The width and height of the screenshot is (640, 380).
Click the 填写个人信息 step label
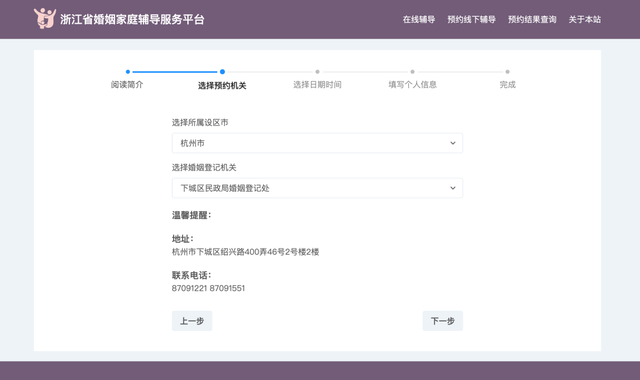(x=412, y=84)
